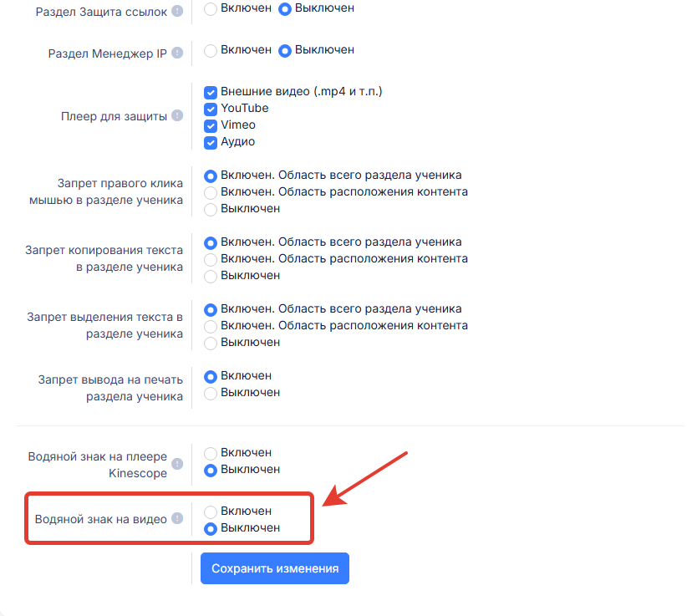Choose content area option for right-click ban
687x616 pixels.
pyautogui.click(x=211, y=193)
